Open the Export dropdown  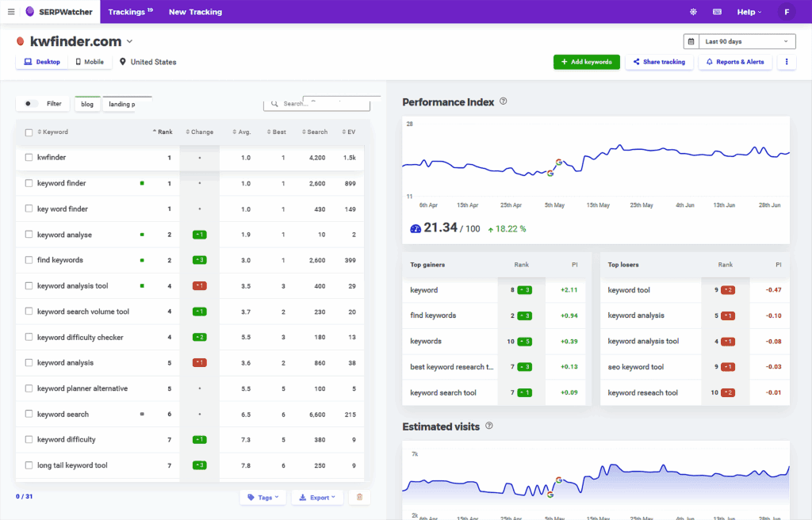(x=317, y=497)
